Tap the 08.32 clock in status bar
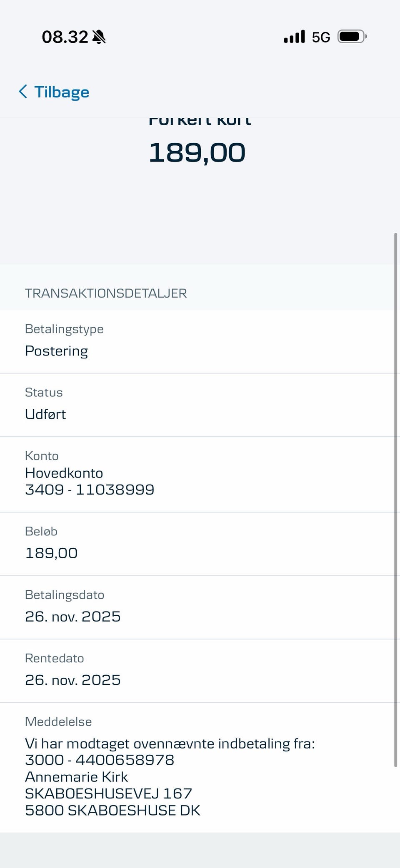 65,37
